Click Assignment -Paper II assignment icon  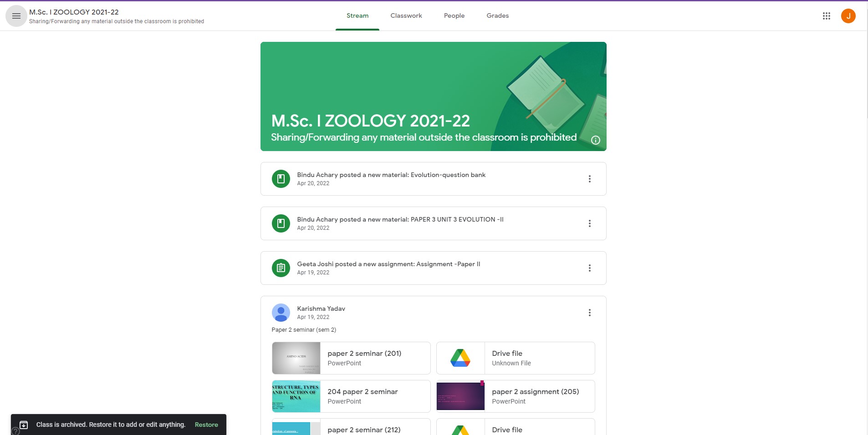pyautogui.click(x=281, y=268)
